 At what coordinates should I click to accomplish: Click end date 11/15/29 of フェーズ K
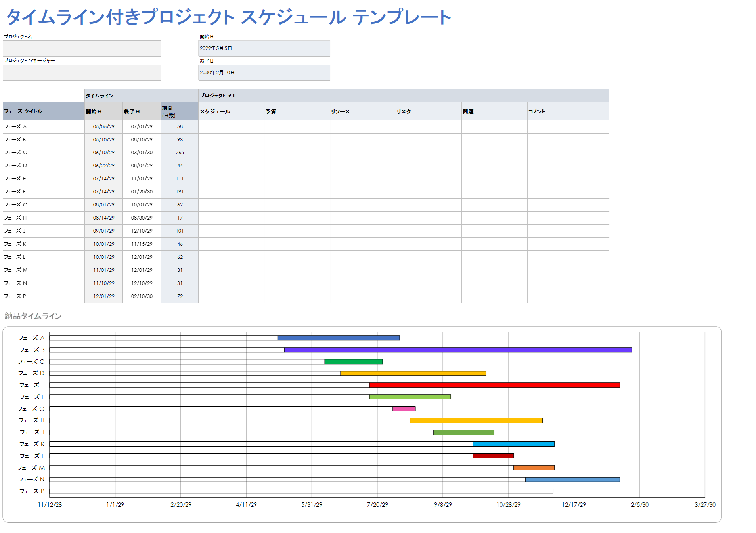[142, 244]
